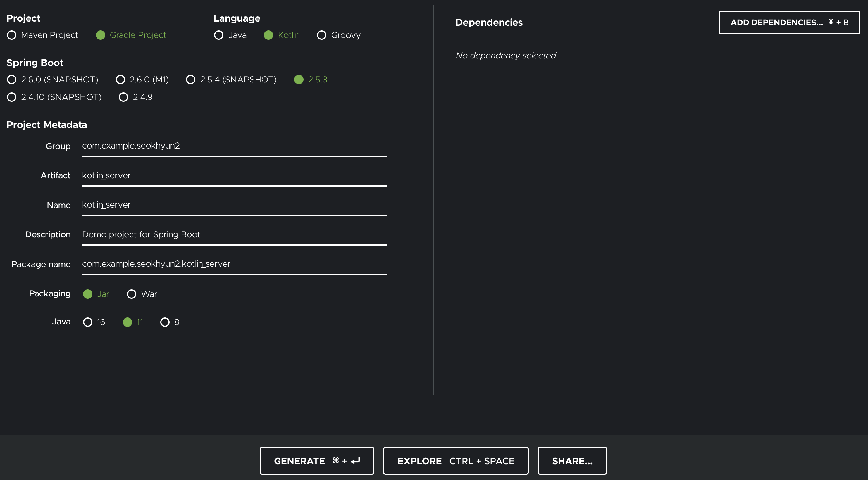This screenshot has width=868, height=480.
Task: Select Java as the language
Action: click(x=219, y=35)
